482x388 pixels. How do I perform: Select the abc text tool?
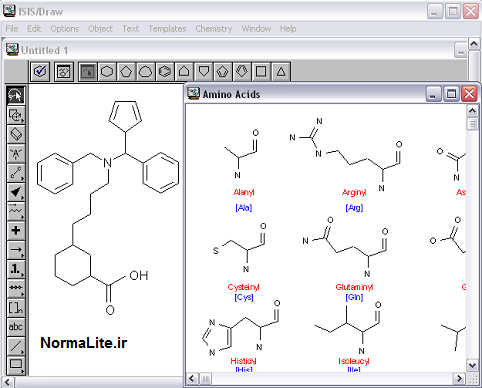15,326
